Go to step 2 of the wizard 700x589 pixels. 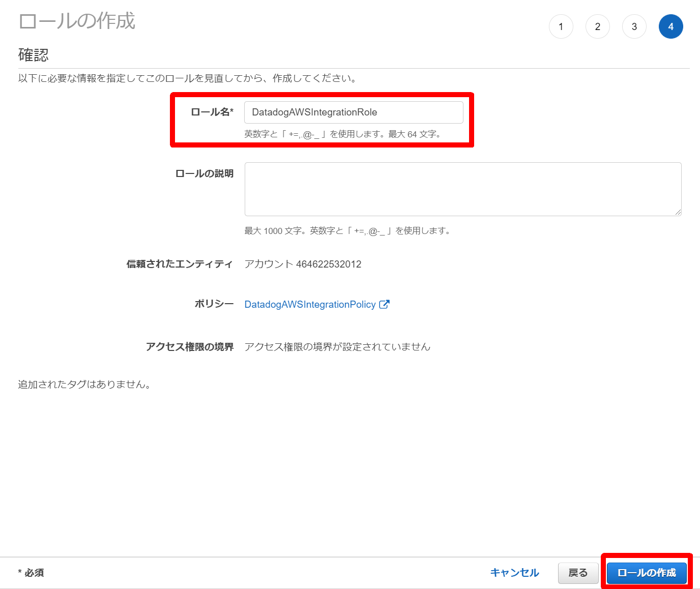[x=598, y=26]
